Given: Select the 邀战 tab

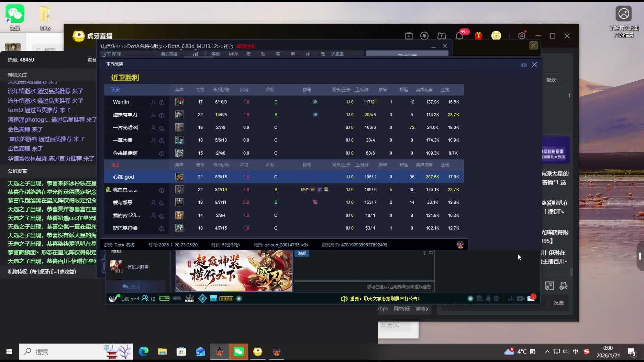Looking at the screenshot, I should [302, 254].
